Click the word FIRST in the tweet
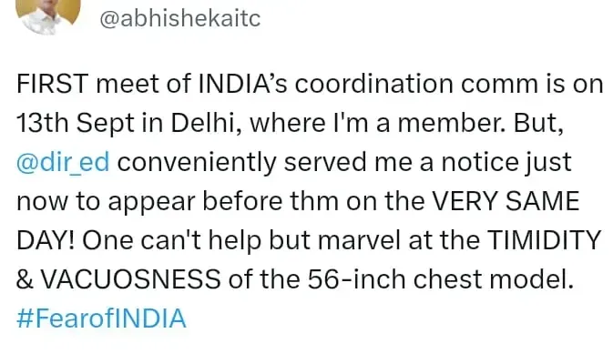 click(x=47, y=83)
